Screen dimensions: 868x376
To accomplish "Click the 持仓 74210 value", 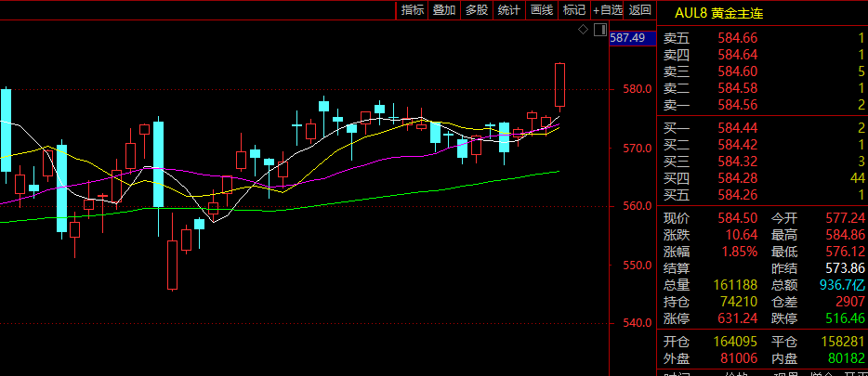I will (737, 302).
